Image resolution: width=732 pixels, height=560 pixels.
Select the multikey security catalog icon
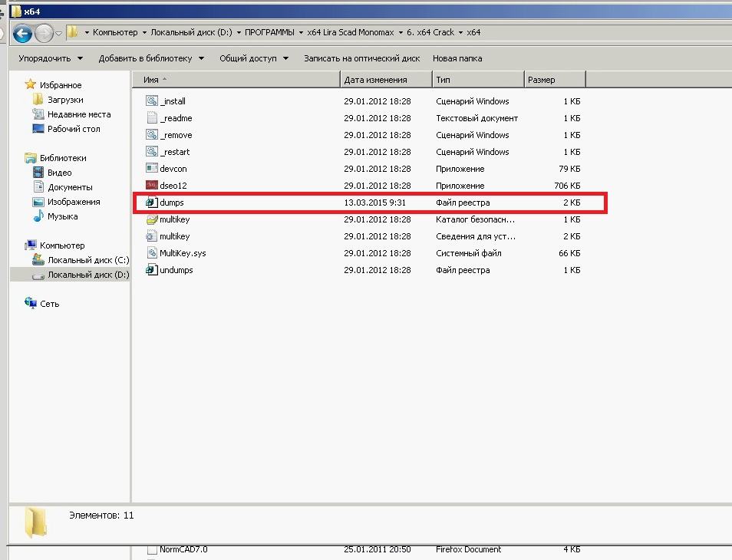pos(151,219)
